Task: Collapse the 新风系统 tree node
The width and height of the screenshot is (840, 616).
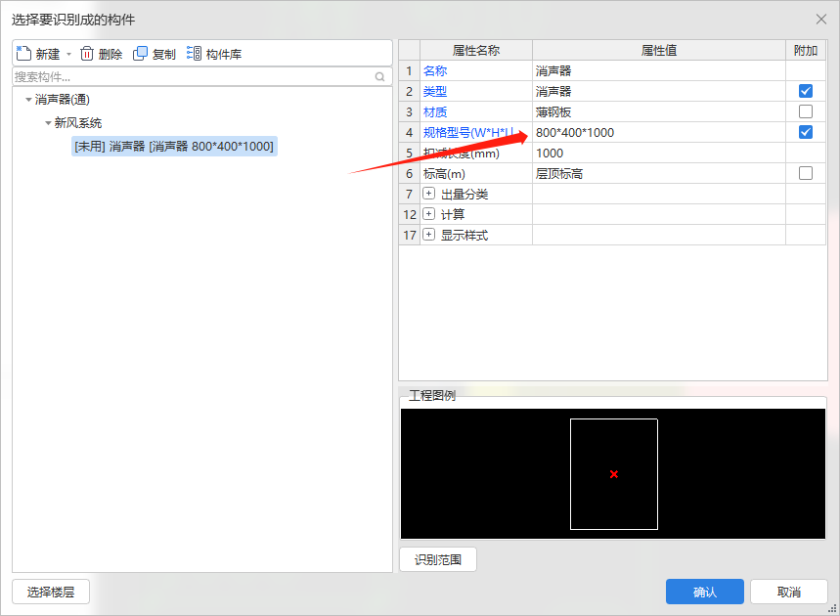Action: (48, 122)
